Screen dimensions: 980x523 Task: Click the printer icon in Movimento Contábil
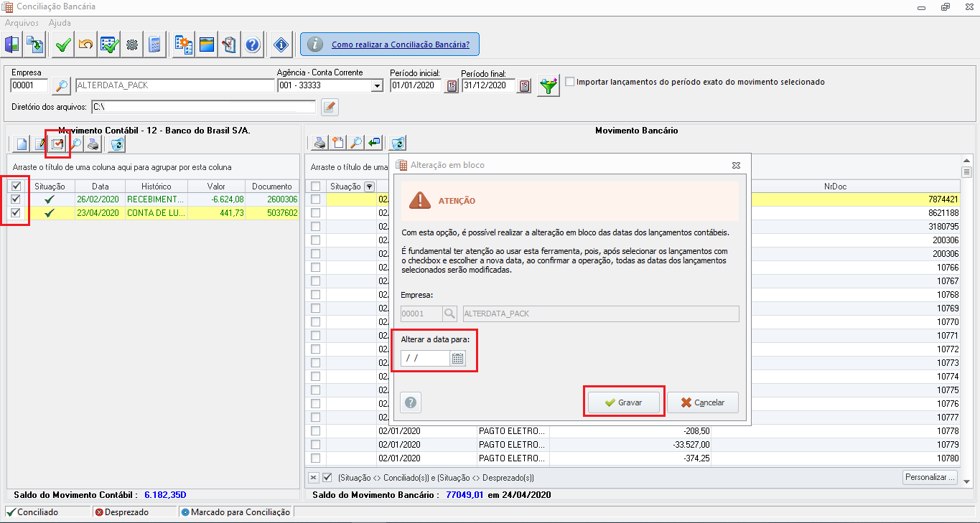point(93,143)
